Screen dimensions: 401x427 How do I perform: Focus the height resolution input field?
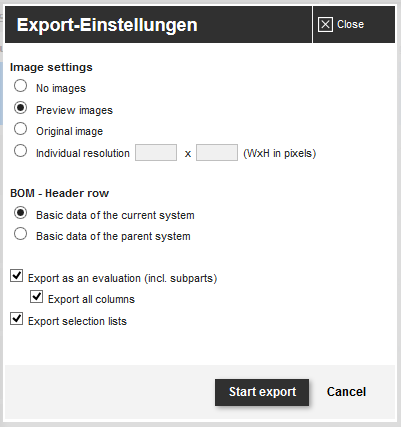tap(217, 153)
